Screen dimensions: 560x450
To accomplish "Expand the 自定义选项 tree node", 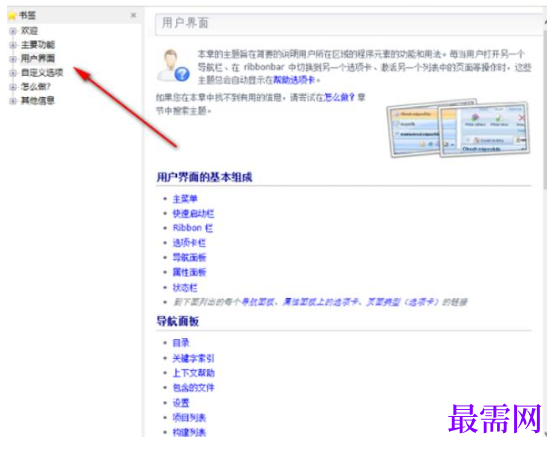I will [x=13, y=73].
